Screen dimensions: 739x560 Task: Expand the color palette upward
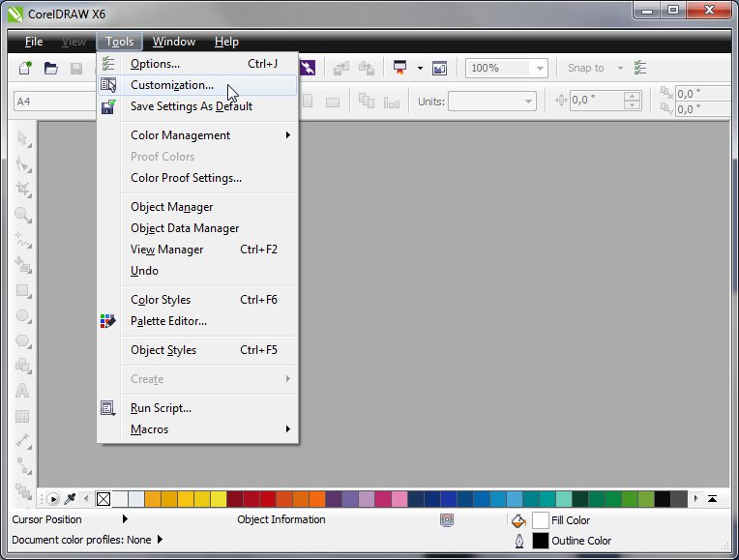(x=713, y=499)
